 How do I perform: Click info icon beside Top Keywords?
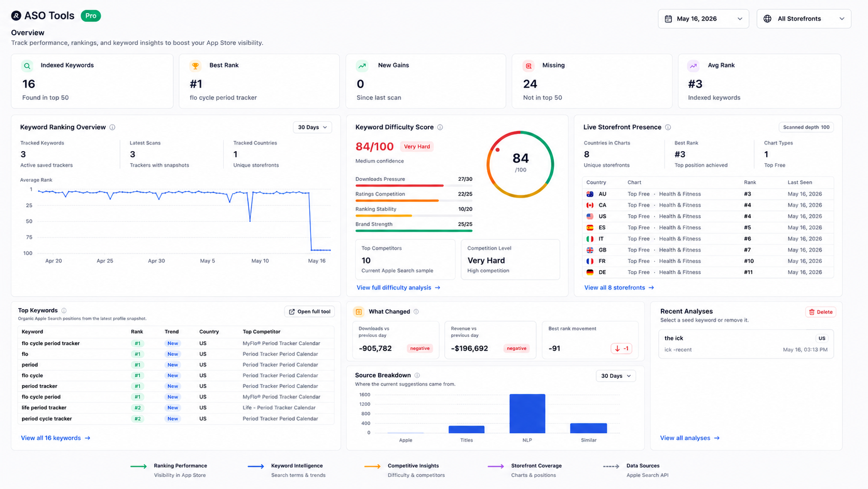tap(64, 310)
